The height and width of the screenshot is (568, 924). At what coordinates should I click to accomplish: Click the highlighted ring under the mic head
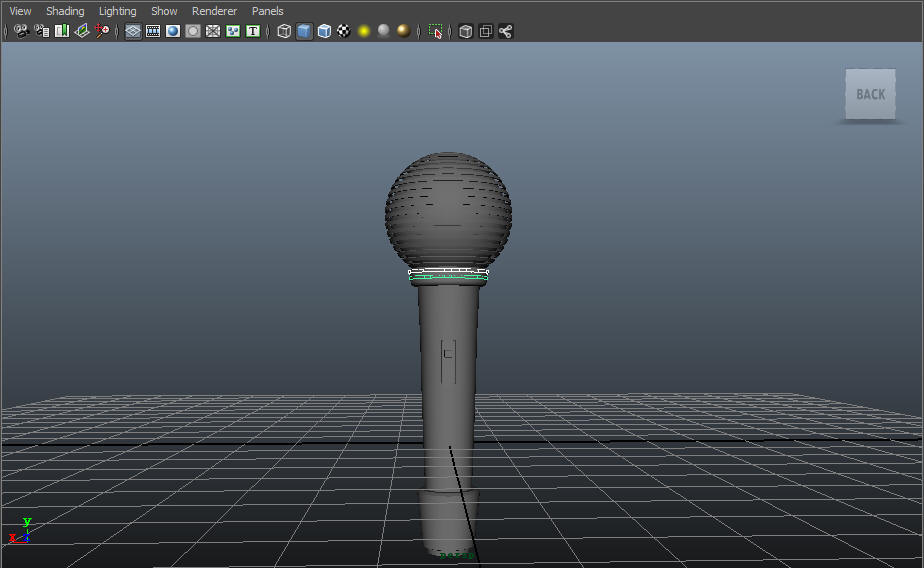(448, 275)
